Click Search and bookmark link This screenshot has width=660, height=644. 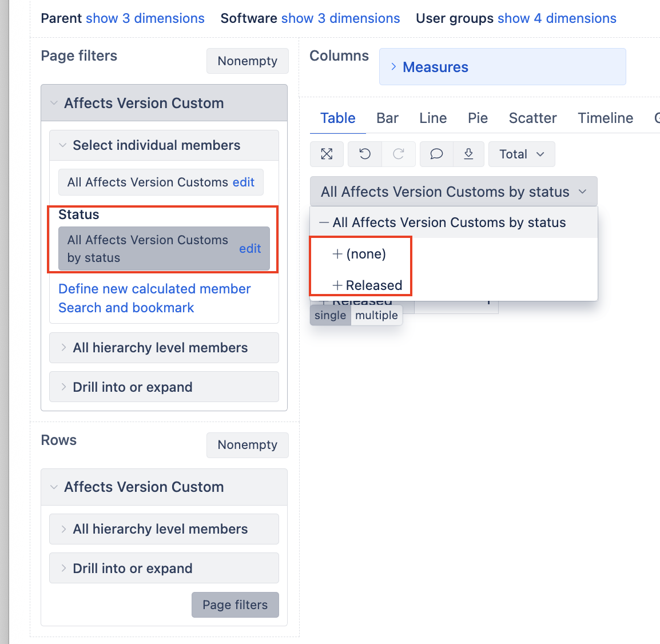(126, 308)
